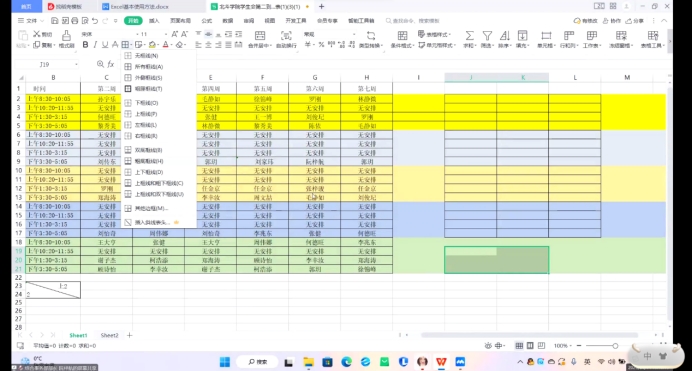Open the Name Box dropdown for J19
Viewport: 692px width, 371px height.
coord(76,64)
